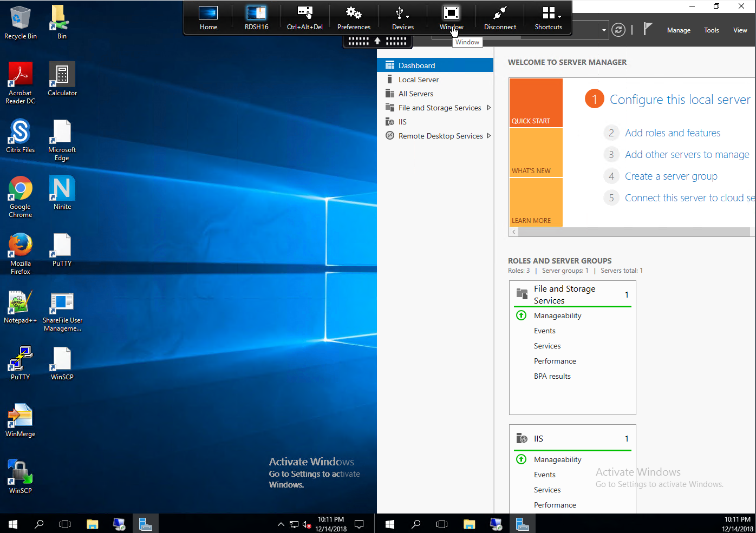Screen dimensions: 756x533
Task: Expand File and Storage Services sidebar item
Action: [489, 108]
